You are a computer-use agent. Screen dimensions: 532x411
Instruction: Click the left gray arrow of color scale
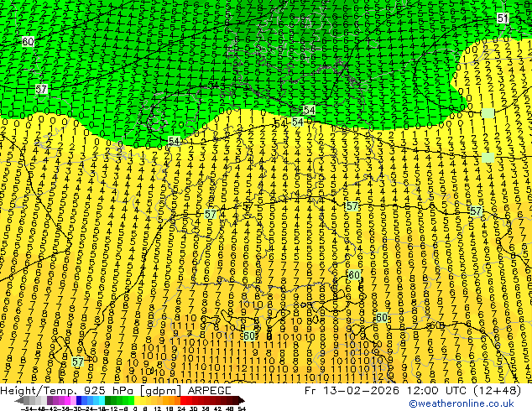pyautogui.click(x=19, y=400)
